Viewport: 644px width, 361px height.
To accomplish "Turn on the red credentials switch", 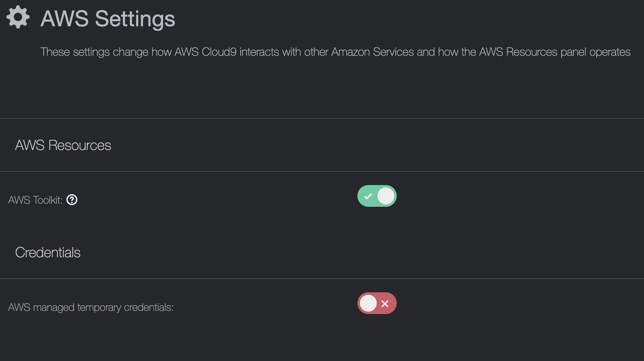I will (377, 304).
